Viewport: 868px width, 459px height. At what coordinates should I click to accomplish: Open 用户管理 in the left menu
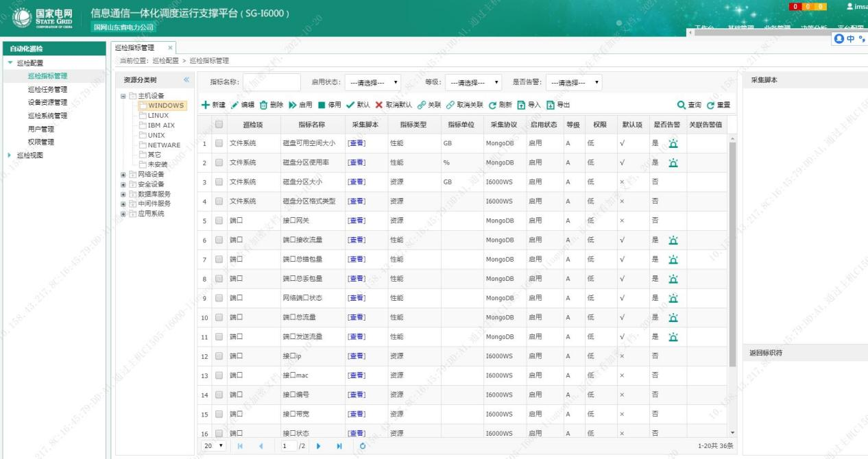[x=40, y=129]
